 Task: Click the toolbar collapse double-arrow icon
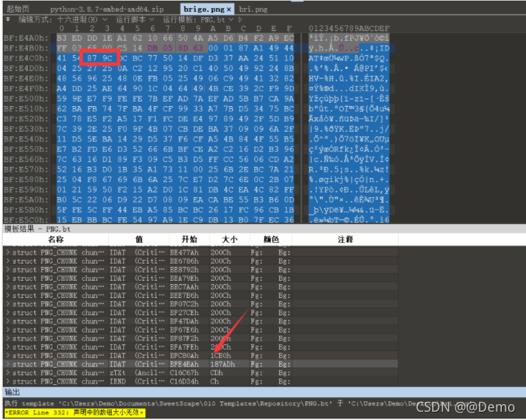pyautogui.click(x=8, y=19)
